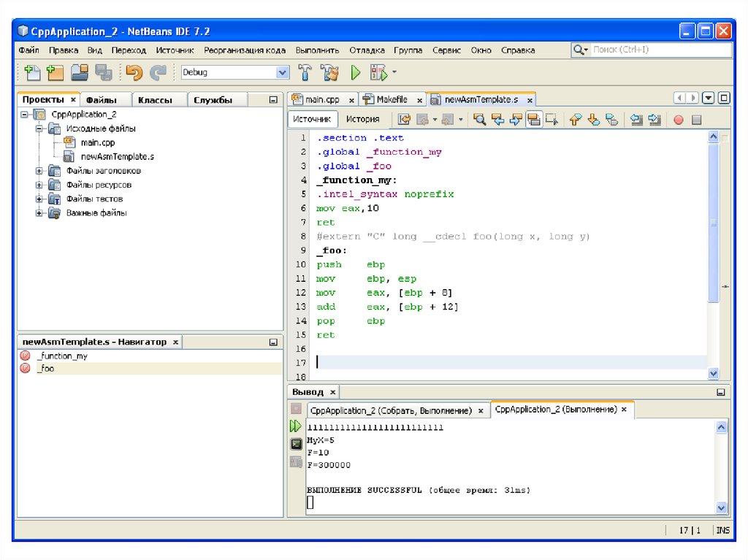Click the Build Project hammer icon

[305, 72]
